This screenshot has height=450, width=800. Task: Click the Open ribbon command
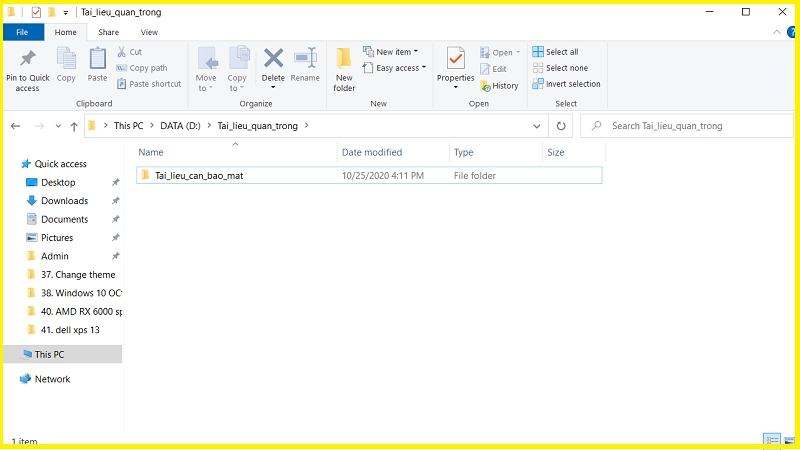(x=499, y=52)
